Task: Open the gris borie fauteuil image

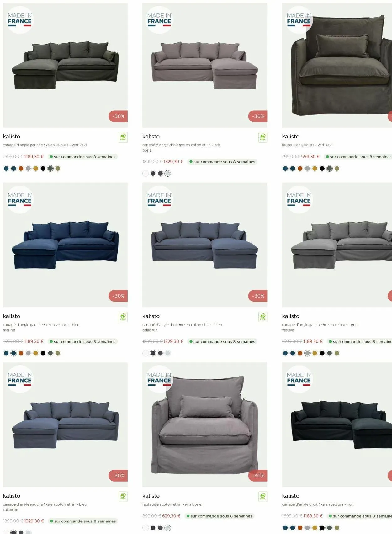Action: pos(205,424)
